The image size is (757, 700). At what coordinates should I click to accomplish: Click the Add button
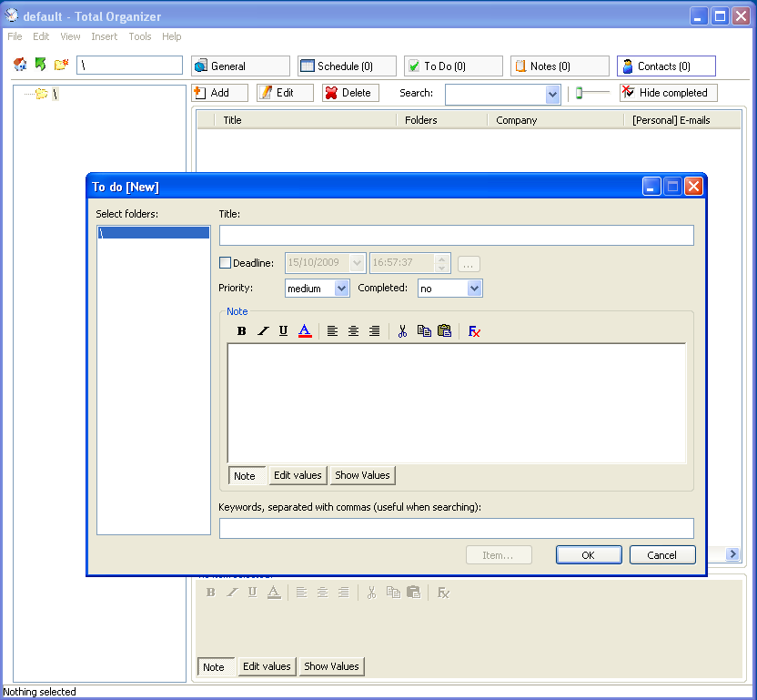219,93
